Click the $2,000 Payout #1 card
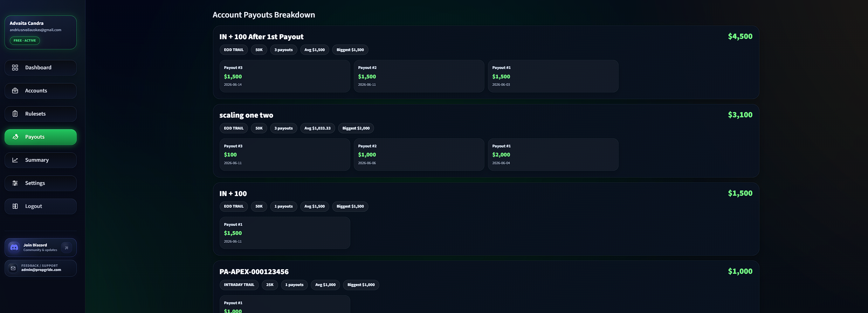 point(553,154)
